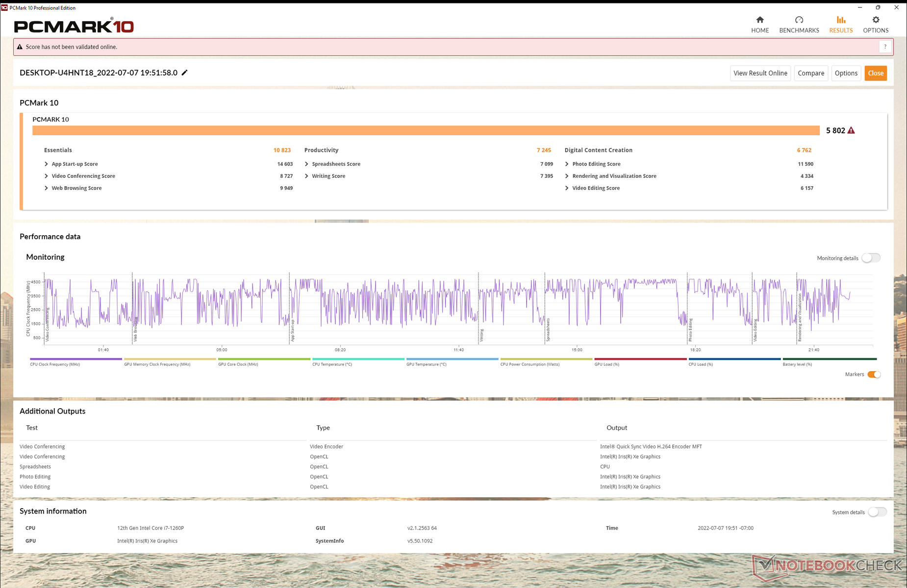907x588 pixels.
Task: Click the warning icon in the validation banner
Action: point(20,47)
